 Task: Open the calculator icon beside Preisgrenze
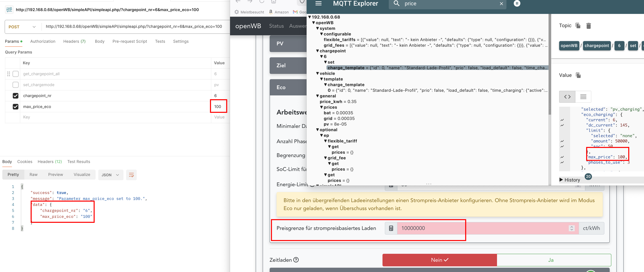pyautogui.click(x=391, y=228)
